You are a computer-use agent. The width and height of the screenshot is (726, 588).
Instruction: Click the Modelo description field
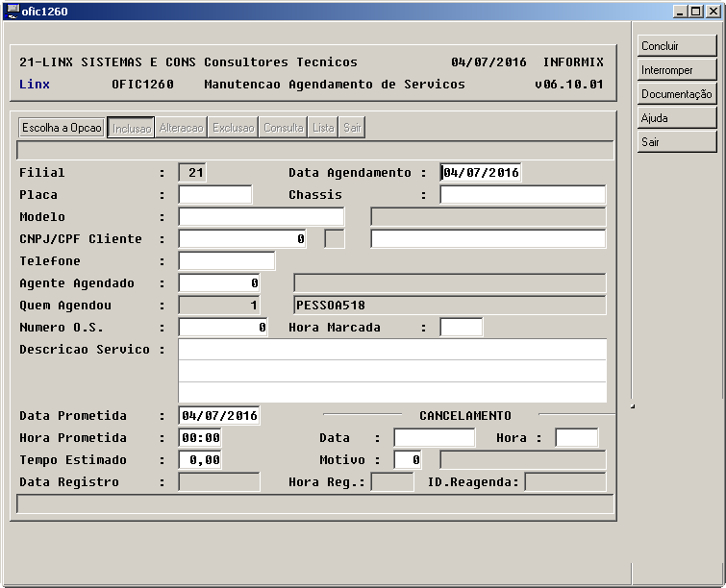(x=488, y=217)
